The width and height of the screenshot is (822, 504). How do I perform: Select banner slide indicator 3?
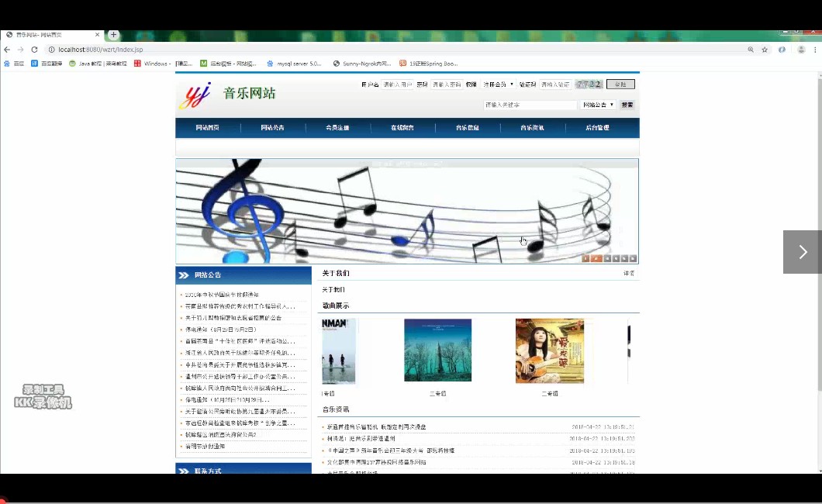point(608,258)
